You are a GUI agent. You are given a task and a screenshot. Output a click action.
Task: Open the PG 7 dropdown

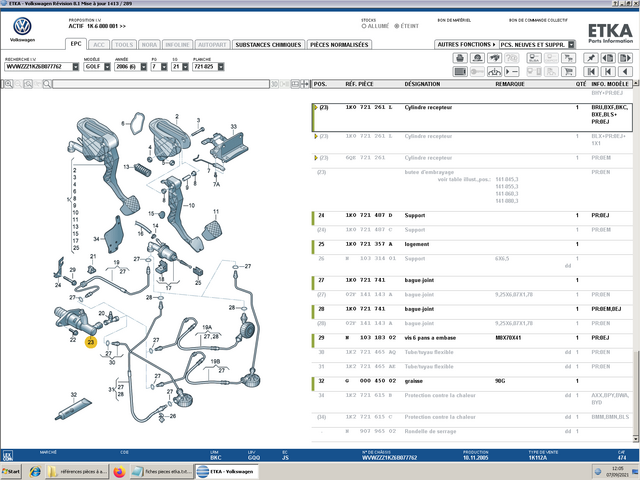164,67
